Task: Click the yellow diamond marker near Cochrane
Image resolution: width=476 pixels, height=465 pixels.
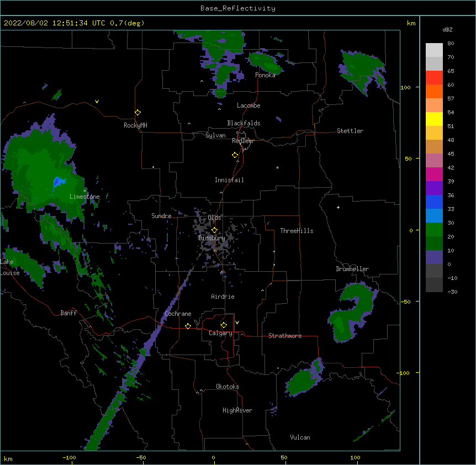Action: point(188,326)
